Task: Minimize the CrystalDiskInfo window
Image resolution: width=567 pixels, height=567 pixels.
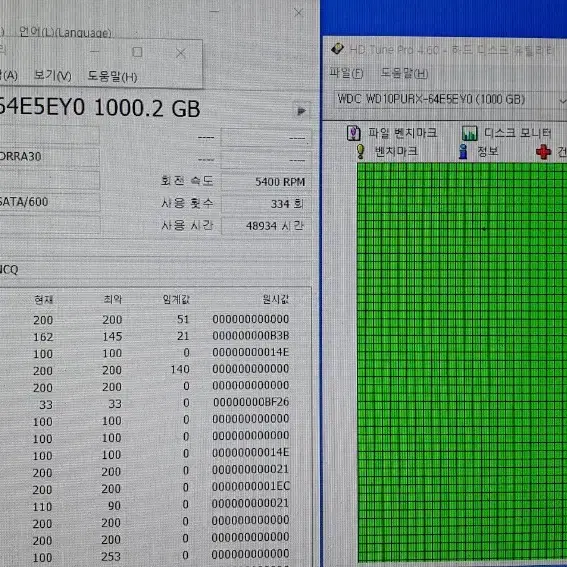Action: (x=214, y=11)
